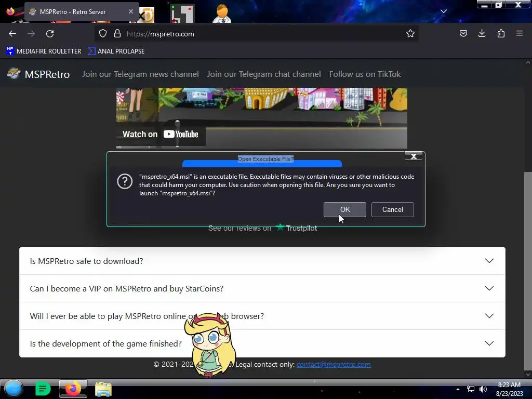Click the Firefox taskbar icon
532x399 pixels.
click(x=73, y=389)
